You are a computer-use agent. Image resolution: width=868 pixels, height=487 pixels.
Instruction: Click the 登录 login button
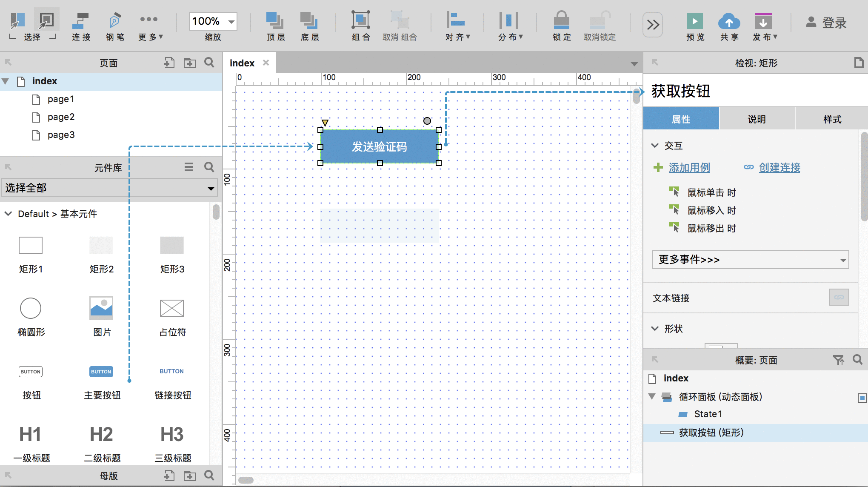point(826,23)
